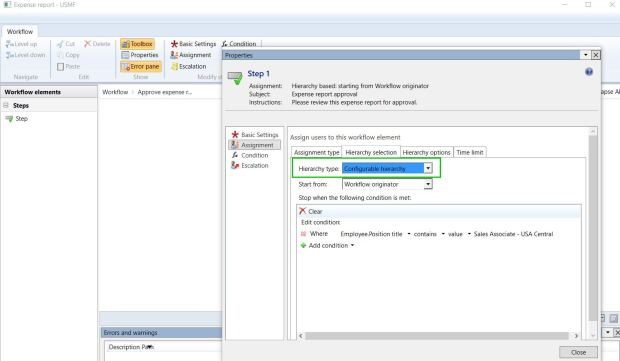Open Assignment from the ribbon
The width and height of the screenshot is (620, 361).
coord(191,55)
